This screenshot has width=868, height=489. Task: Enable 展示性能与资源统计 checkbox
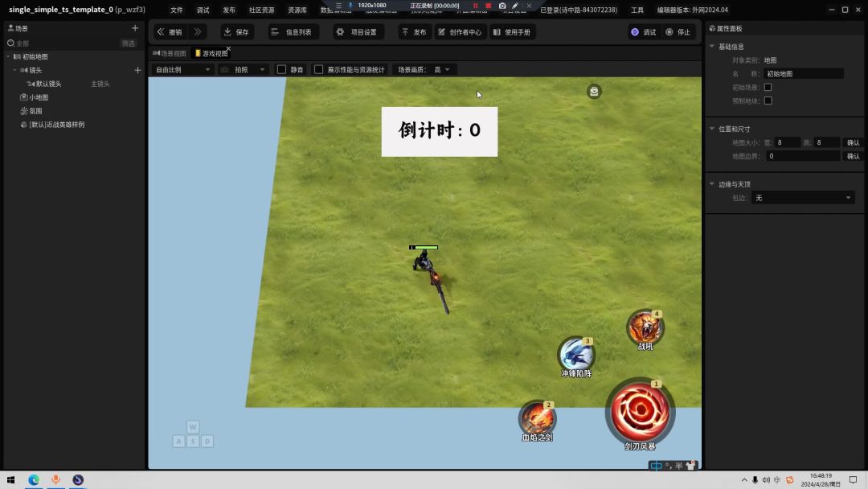318,70
